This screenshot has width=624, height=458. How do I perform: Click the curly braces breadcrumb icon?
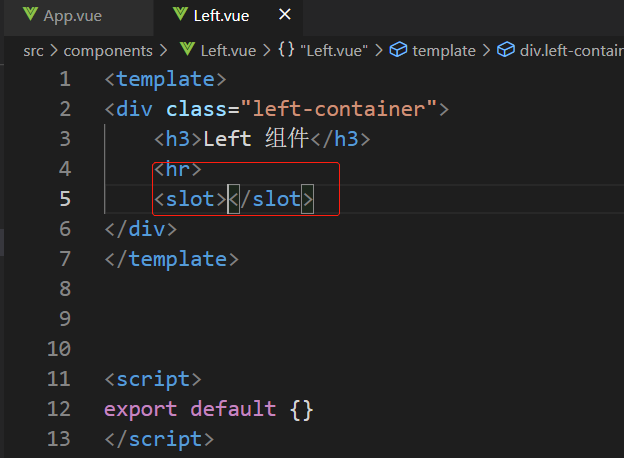point(285,50)
